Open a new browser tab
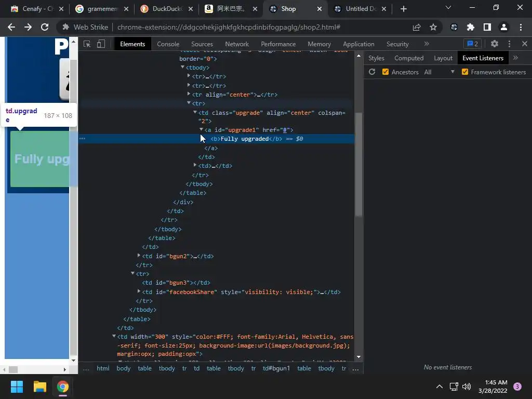This screenshot has width=532, height=399. (x=403, y=9)
